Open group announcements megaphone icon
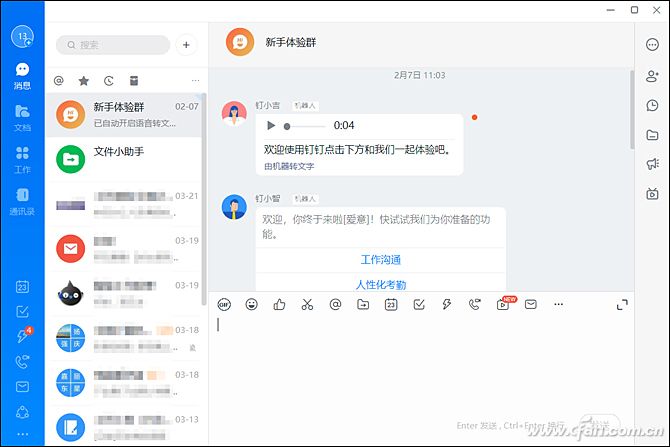Viewport: 670px width, 447px height. click(652, 164)
